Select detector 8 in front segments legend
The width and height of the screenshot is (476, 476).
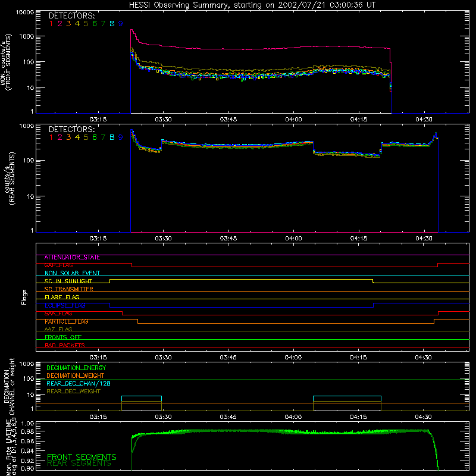click(x=112, y=24)
